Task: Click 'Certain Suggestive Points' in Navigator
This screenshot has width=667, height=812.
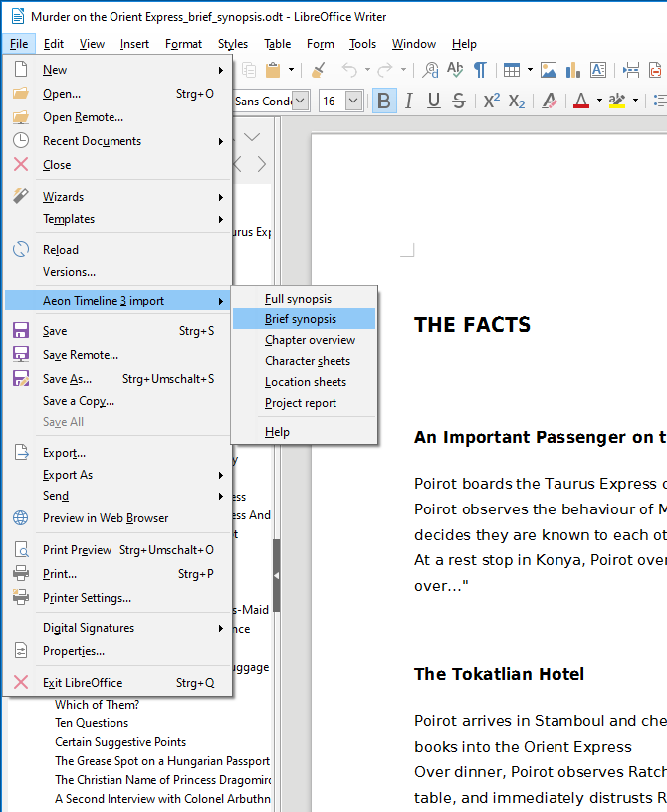Action: tap(120, 742)
